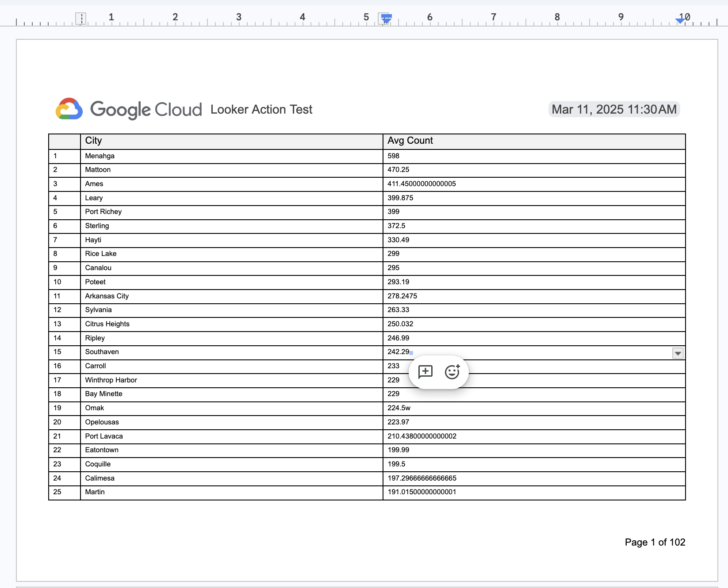The image size is (728, 588).
Task: Click the value 411.45000000000005
Action: coord(421,184)
